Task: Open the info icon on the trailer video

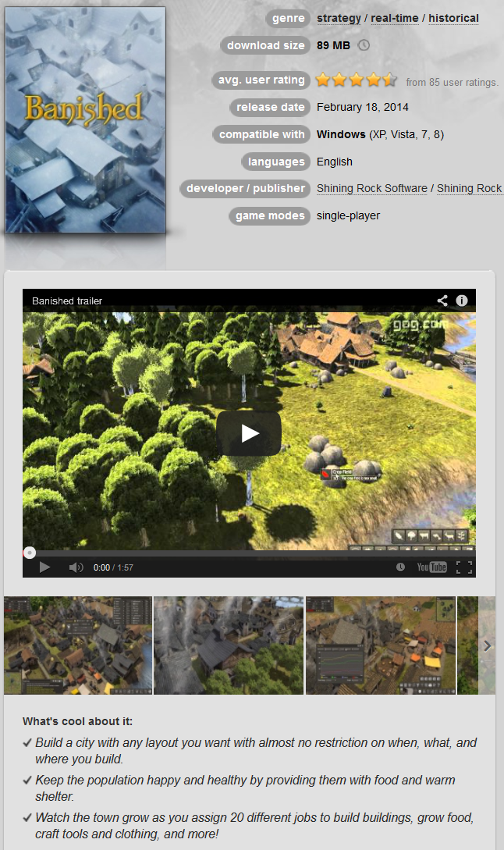Action: point(462,301)
